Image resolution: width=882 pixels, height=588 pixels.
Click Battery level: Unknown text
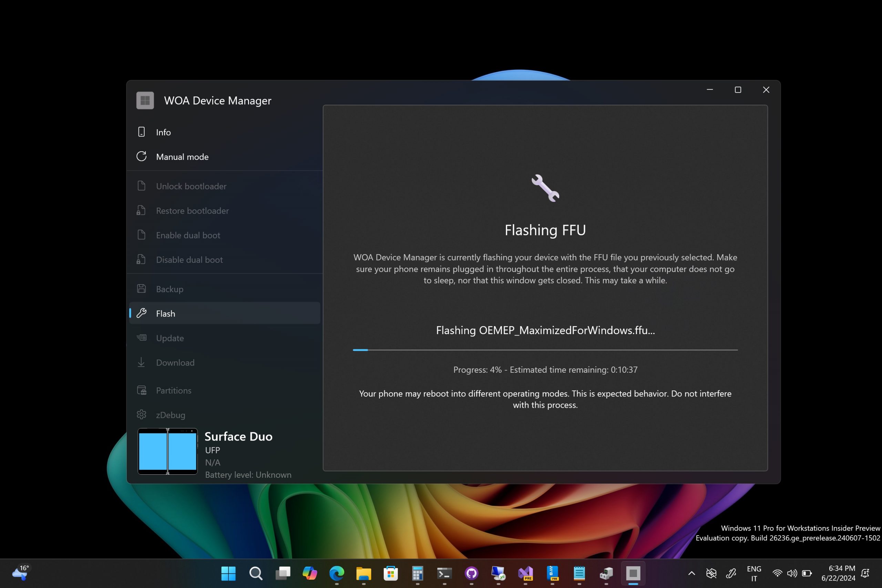248,475
